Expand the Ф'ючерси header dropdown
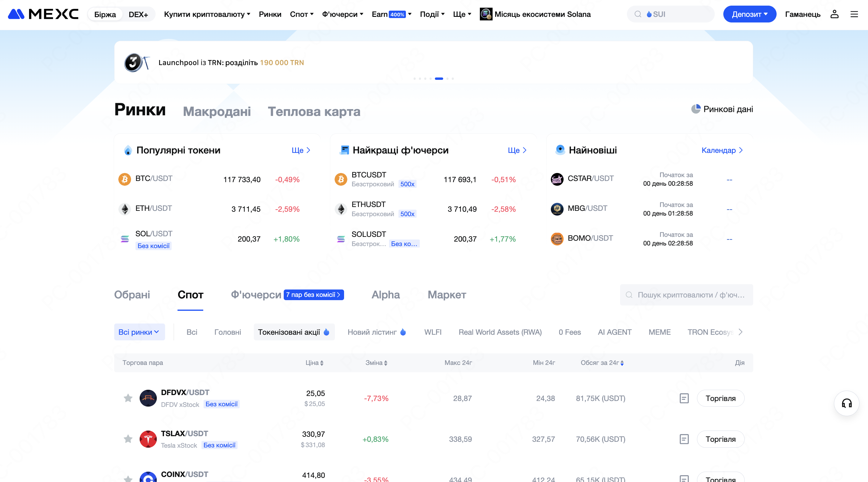 coord(342,14)
